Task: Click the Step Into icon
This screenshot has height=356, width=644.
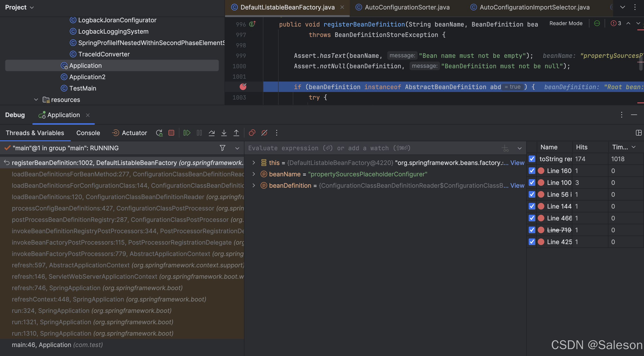Action: pyautogui.click(x=224, y=132)
